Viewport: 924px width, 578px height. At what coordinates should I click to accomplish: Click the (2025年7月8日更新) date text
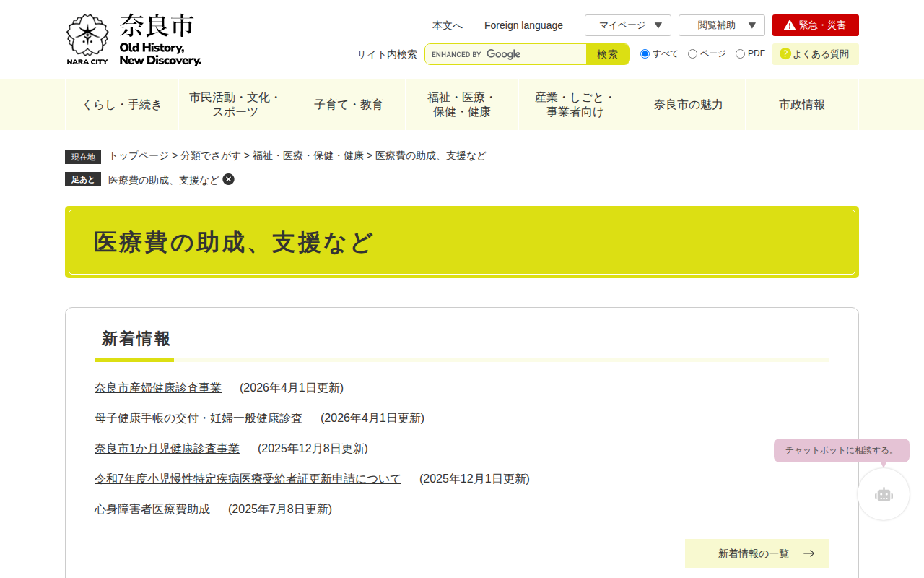pos(280,509)
